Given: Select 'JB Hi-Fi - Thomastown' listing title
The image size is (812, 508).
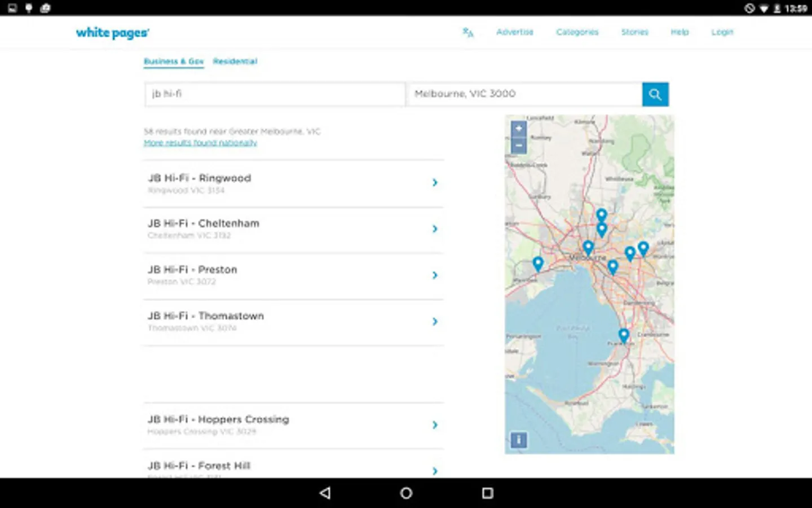Looking at the screenshot, I should click(x=206, y=316).
